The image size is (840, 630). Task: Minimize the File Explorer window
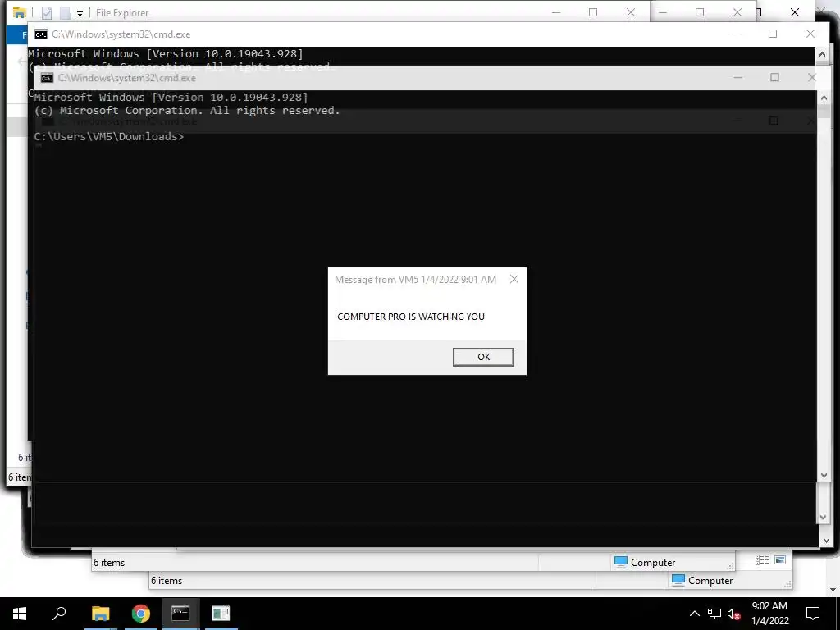556,12
